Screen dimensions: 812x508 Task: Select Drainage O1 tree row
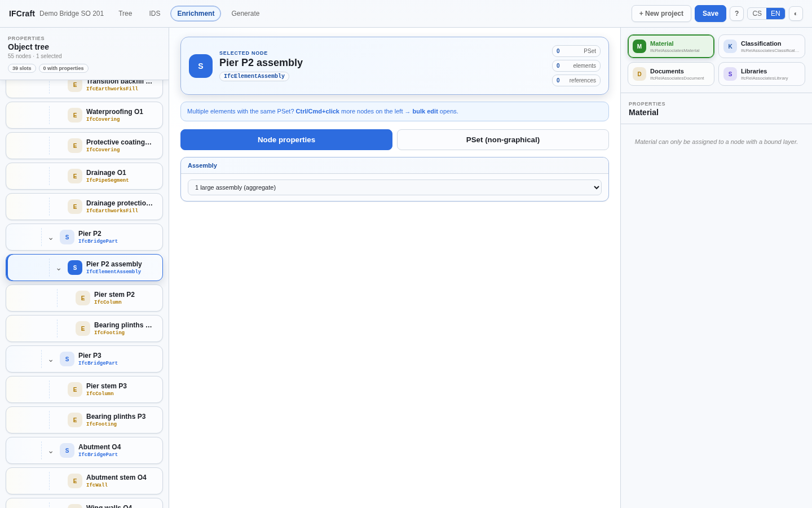(x=85, y=176)
